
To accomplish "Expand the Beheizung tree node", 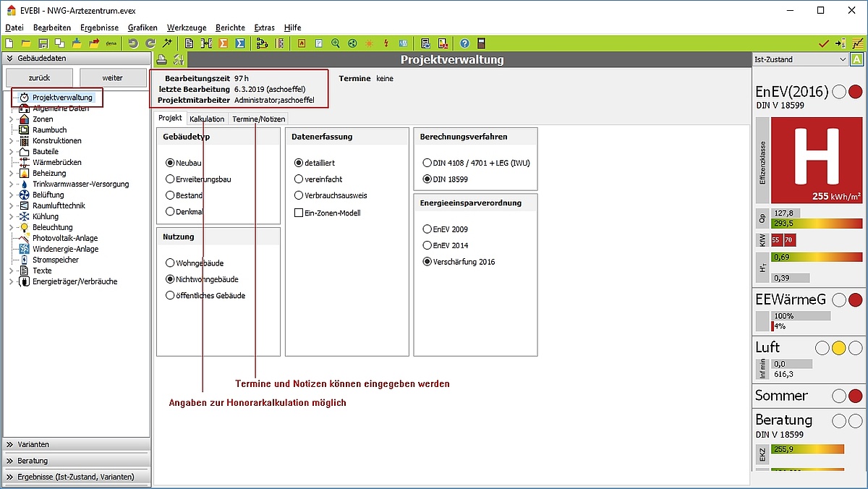I will (x=10, y=173).
